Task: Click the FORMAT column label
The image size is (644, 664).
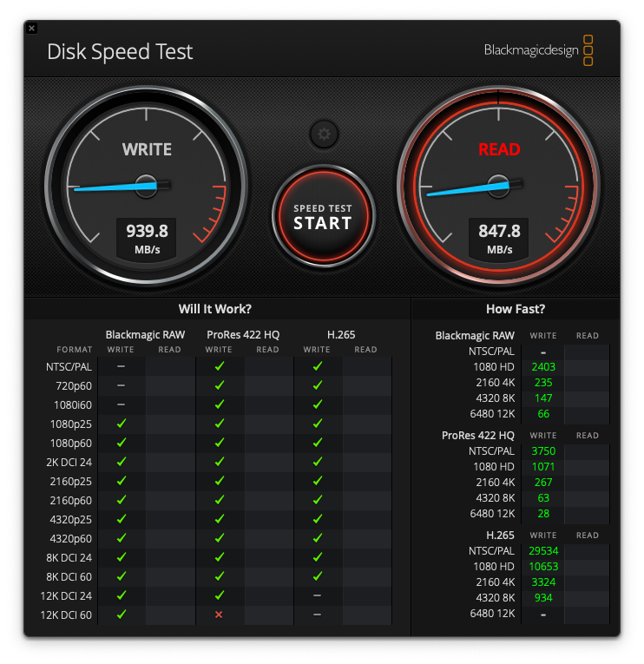Action: point(75,350)
